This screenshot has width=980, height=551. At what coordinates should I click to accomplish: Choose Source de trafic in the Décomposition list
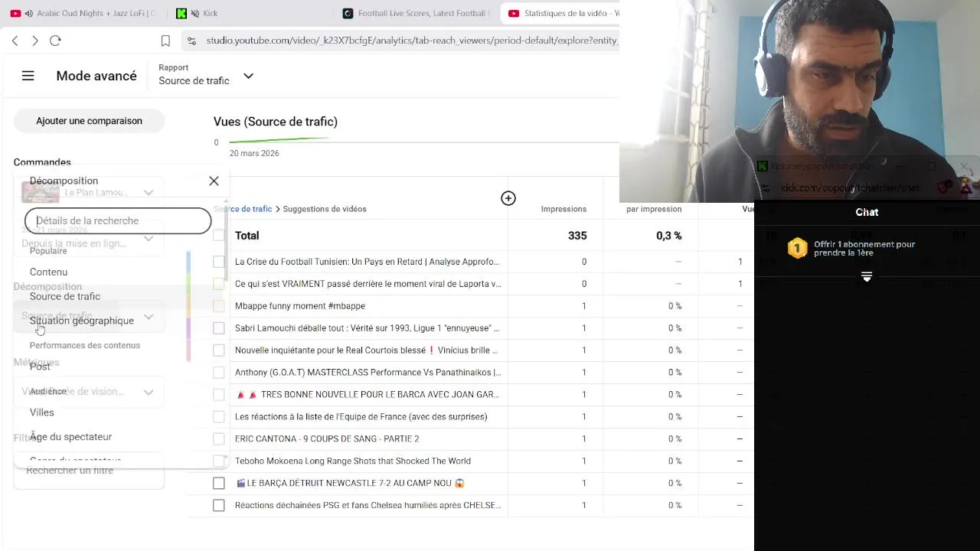(x=65, y=296)
